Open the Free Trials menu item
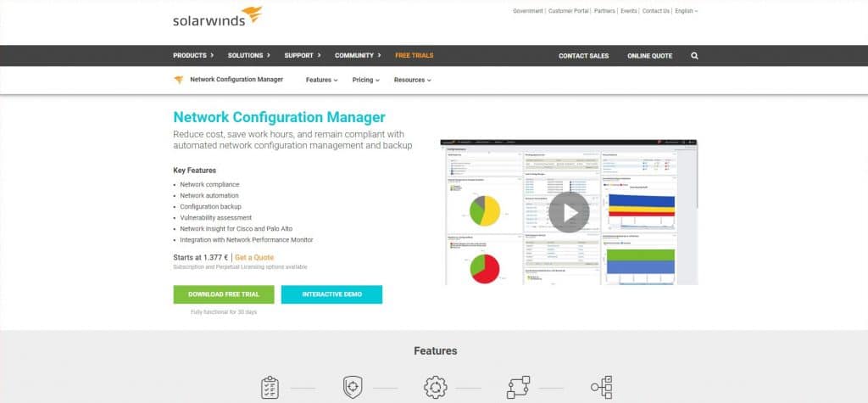The width and height of the screenshot is (868, 403). click(414, 56)
